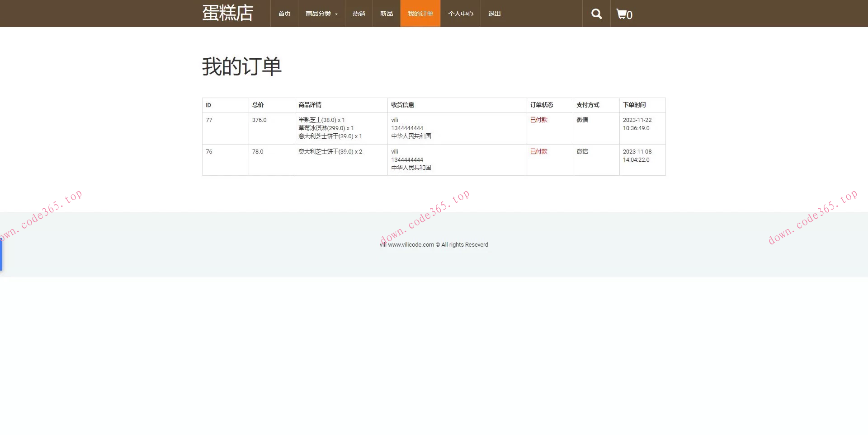Select the 热销 navigation item

pos(359,14)
